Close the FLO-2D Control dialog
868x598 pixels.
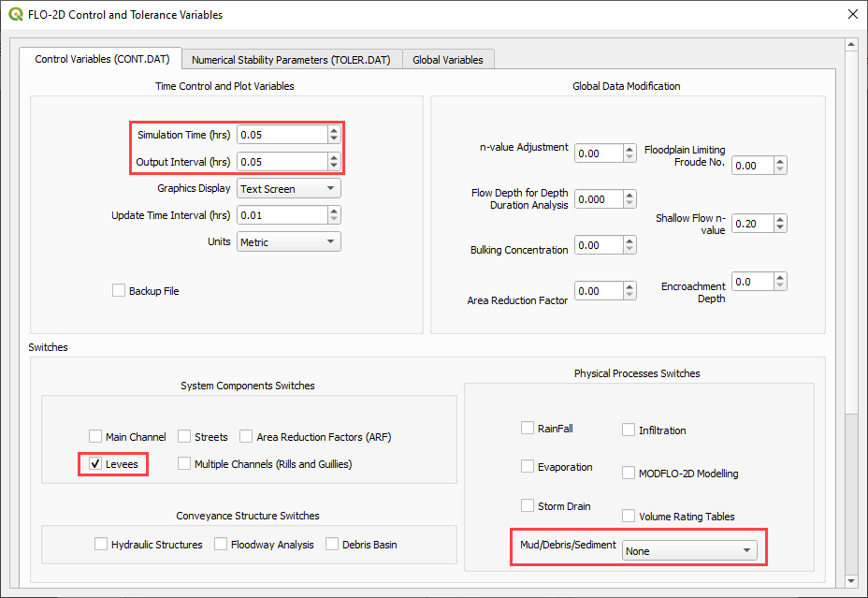coord(851,15)
